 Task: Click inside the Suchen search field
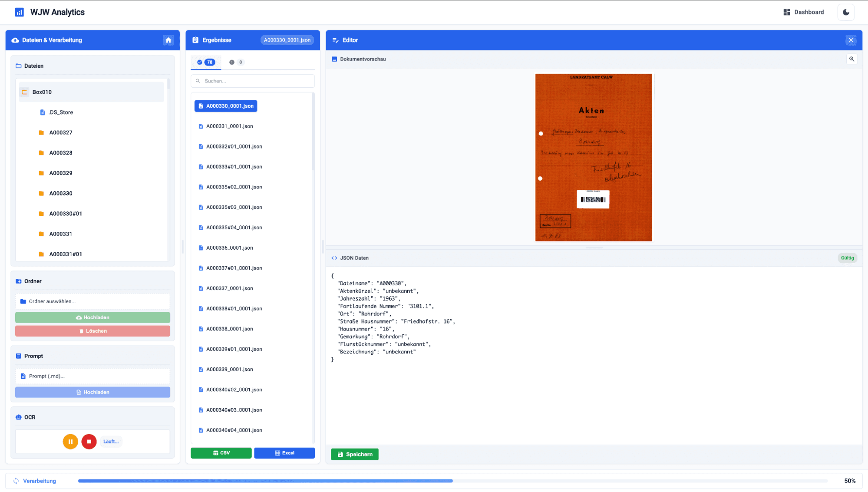tap(253, 81)
